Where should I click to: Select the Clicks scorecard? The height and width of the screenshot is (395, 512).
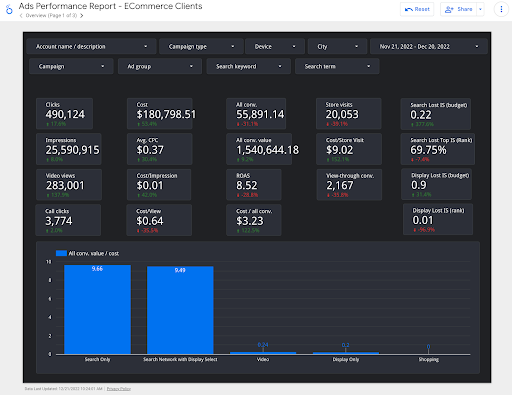coord(64,113)
